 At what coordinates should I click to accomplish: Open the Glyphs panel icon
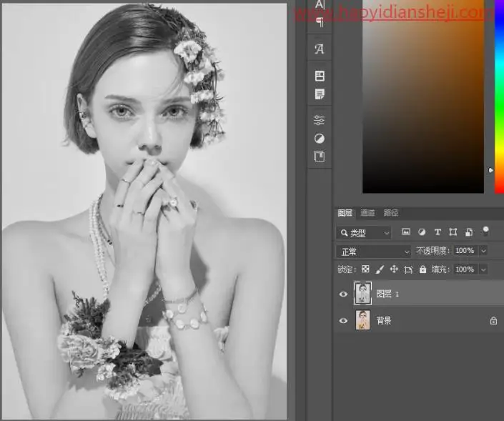319,49
